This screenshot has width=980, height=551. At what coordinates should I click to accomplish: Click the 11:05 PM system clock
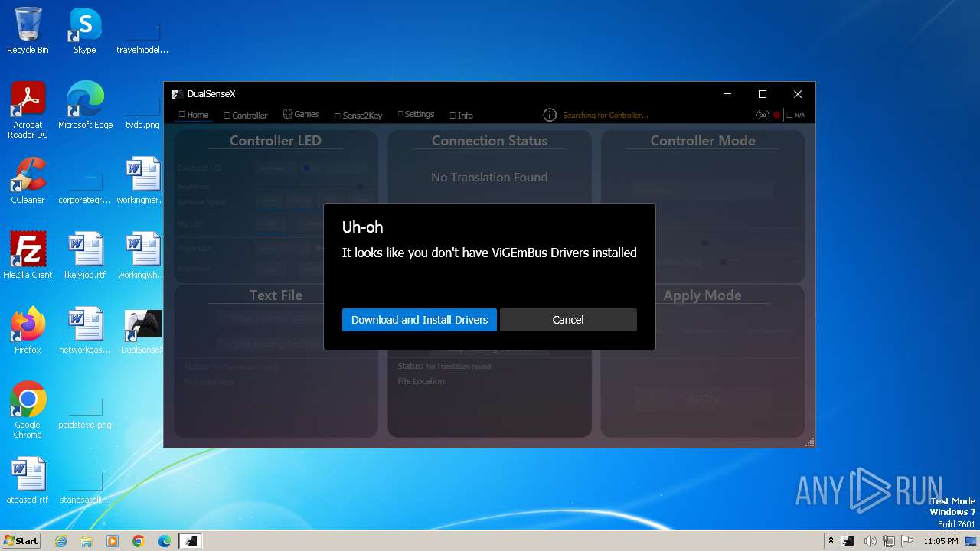pyautogui.click(x=941, y=541)
